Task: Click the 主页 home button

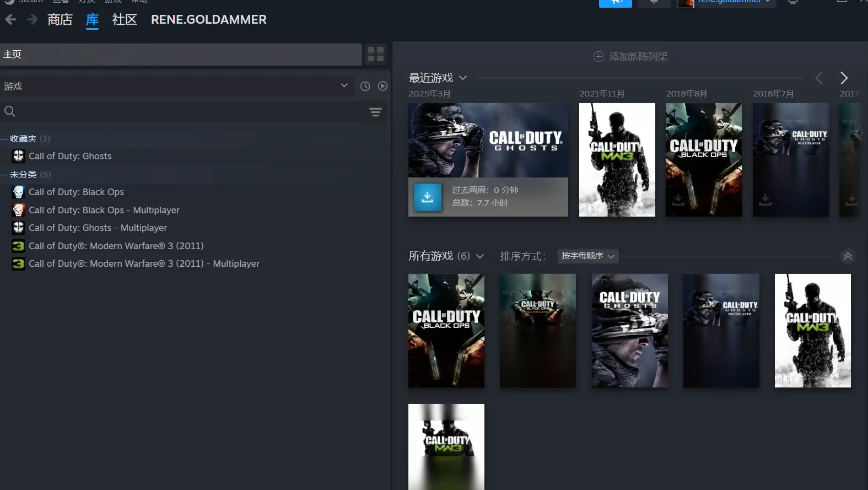Action: click(181, 55)
